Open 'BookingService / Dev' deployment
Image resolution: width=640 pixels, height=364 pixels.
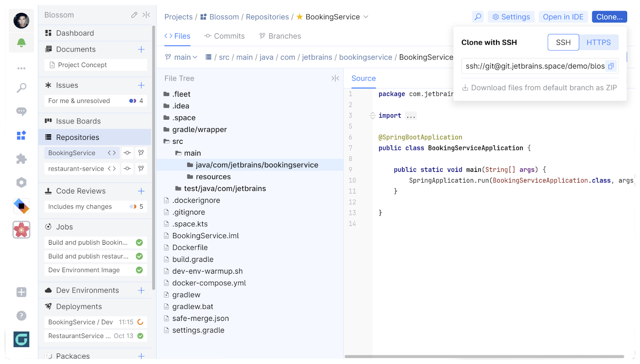96,322
